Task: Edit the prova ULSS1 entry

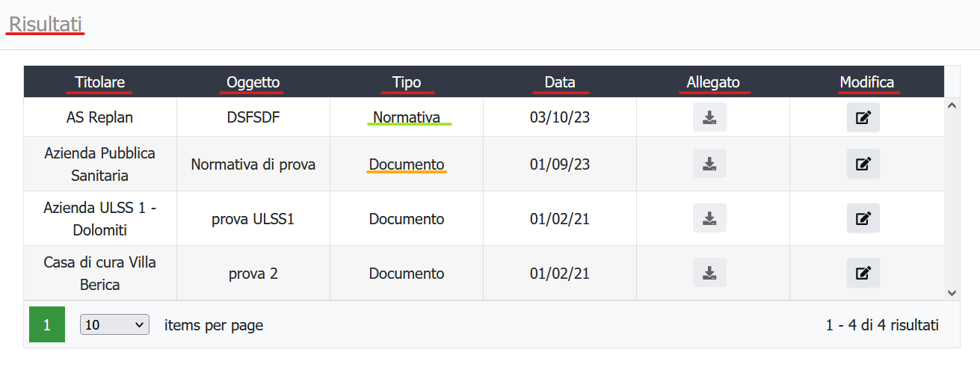Action: click(863, 218)
